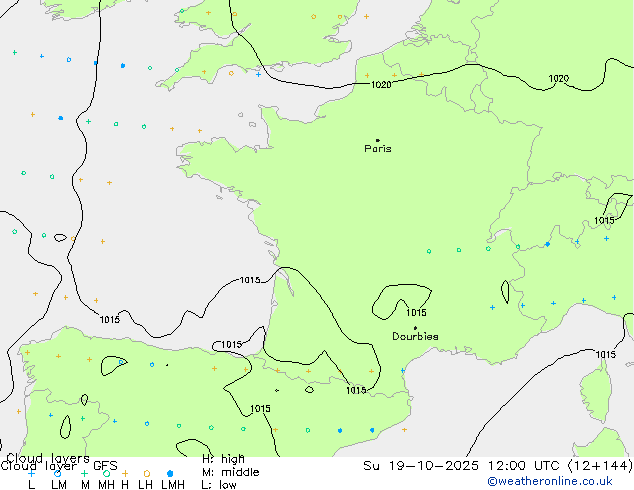Click the Paris city label
The image size is (634, 490).
pos(378,149)
